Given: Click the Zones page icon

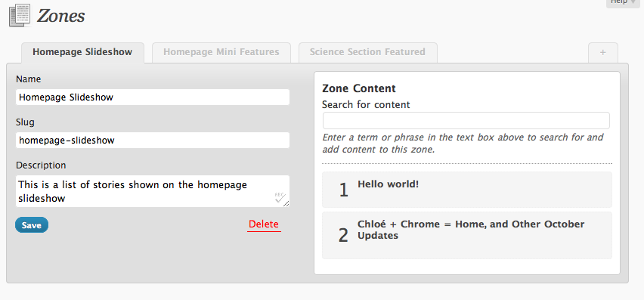Looking at the screenshot, I should click(20, 16).
